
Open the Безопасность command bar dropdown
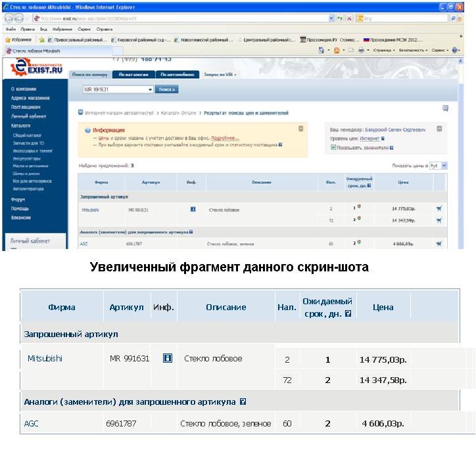[413, 50]
